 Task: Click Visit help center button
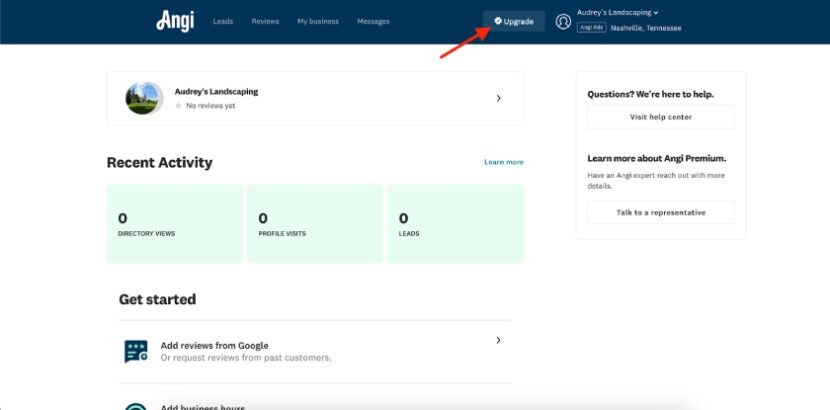click(x=660, y=117)
